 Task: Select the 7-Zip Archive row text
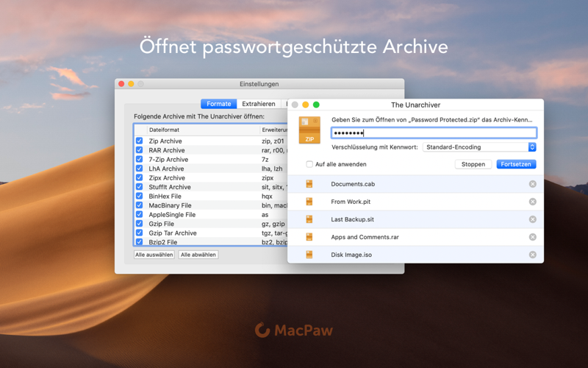pyautogui.click(x=168, y=159)
